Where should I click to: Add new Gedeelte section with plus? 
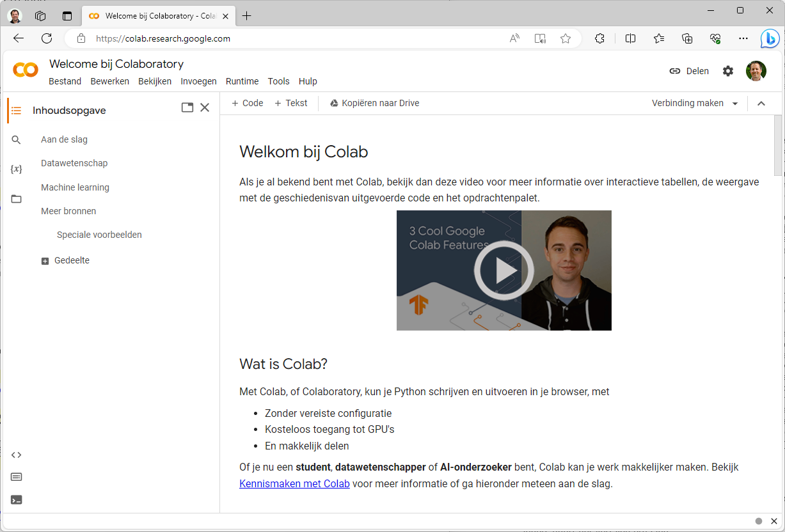click(x=45, y=261)
